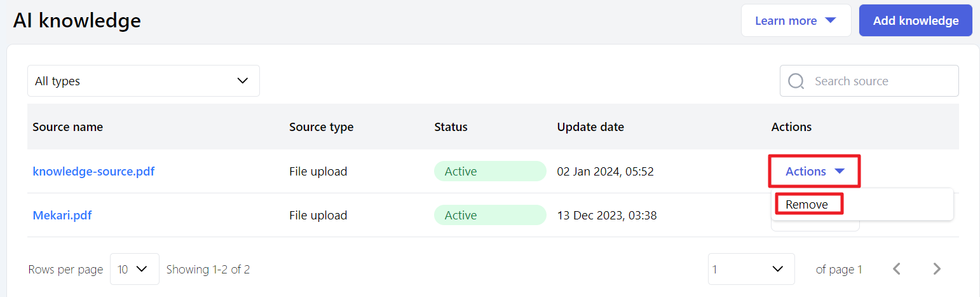This screenshot has height=297, width=980.
Task: Go to the next page arrow
Action: click(x=936, y=269)
